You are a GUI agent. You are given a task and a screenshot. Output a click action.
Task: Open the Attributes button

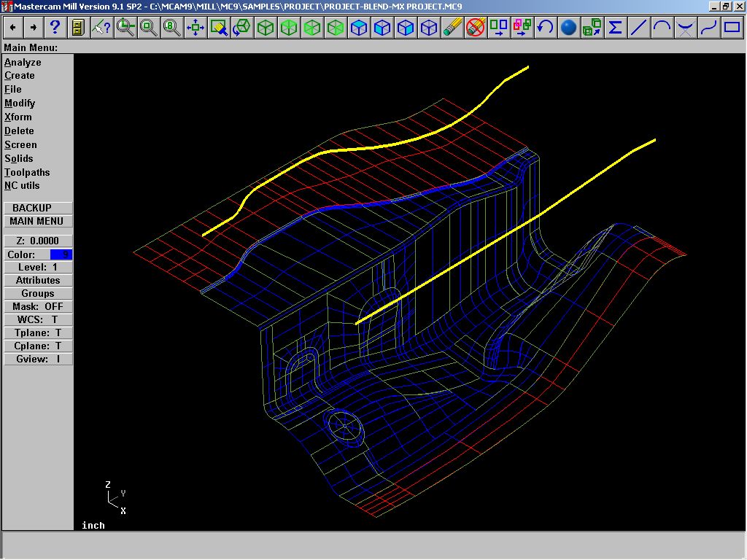click(x=38, y=281)
